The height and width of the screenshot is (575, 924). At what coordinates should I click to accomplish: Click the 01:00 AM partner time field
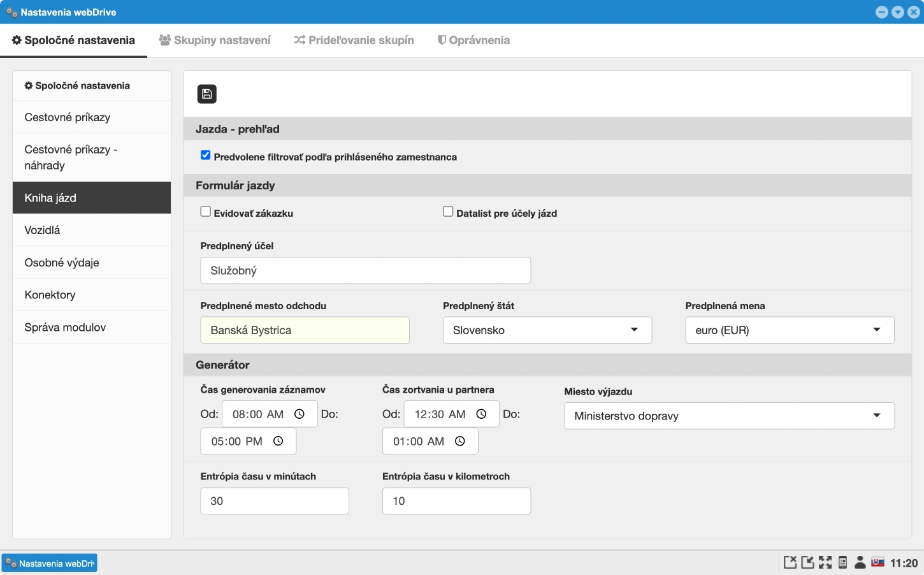coord(430,441)
